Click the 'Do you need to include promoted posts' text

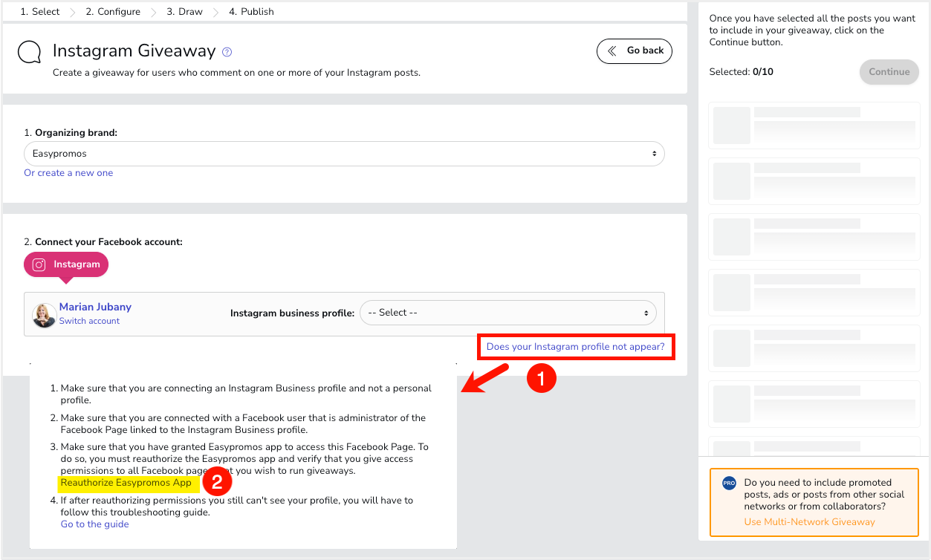(x=825, y=495)
